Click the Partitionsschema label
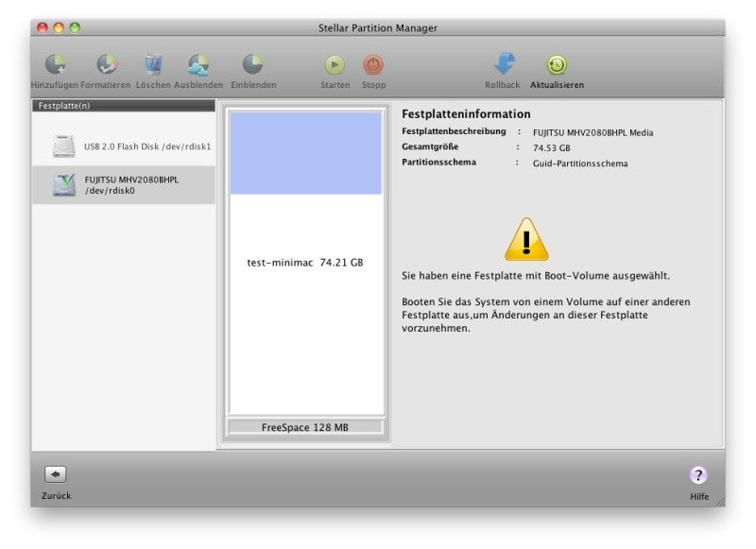Image resolution: width=756 pixels, height=549 pixels. point(438,162)
